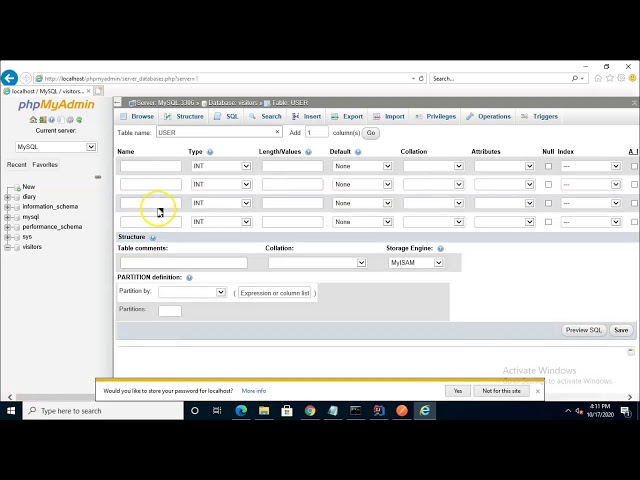This screenshot has width=640, height=480.
Task: Click the help icon next to PARTITION definition
Action: (189, 278)
